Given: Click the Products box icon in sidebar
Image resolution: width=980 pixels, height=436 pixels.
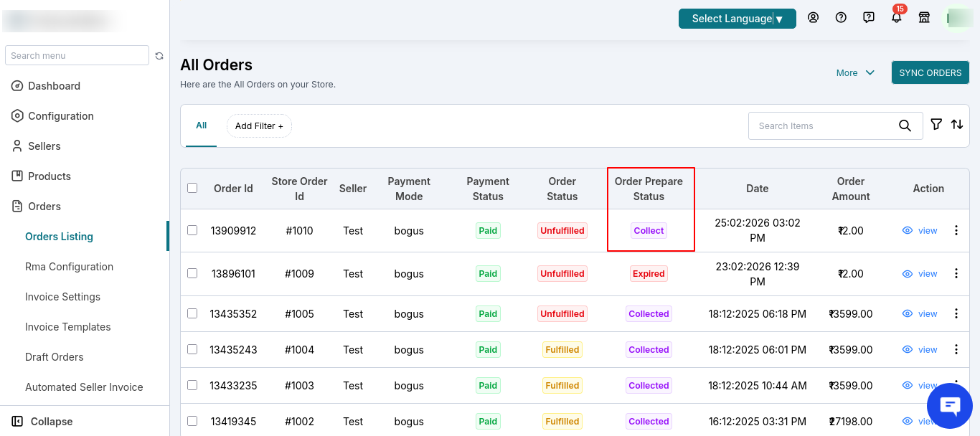Looking at the screenshot, I should (17, 176).
